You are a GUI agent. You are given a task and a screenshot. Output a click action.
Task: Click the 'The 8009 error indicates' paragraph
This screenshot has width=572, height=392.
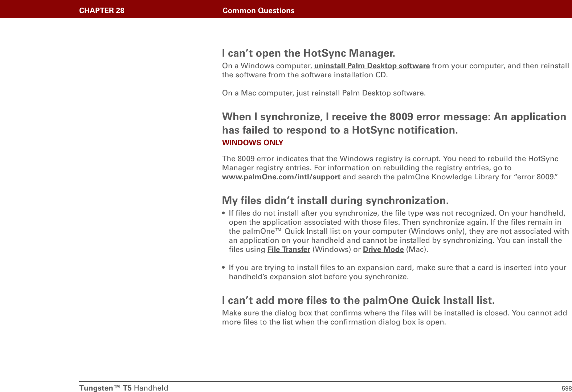tap(390, 168)
